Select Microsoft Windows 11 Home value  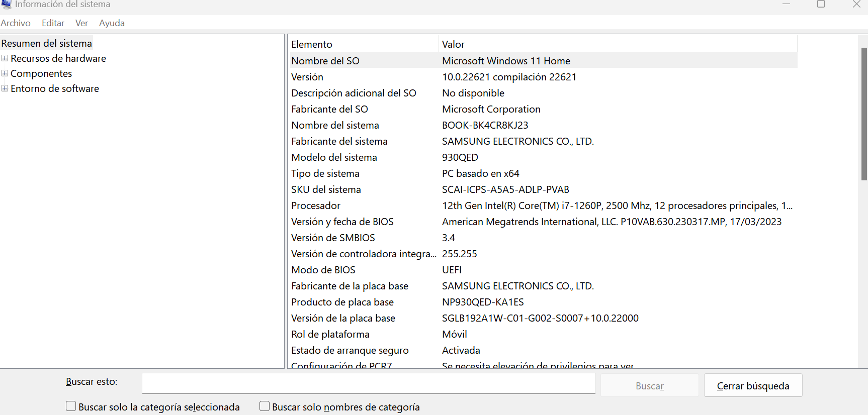pyautogui.click(x=506, y=61)
